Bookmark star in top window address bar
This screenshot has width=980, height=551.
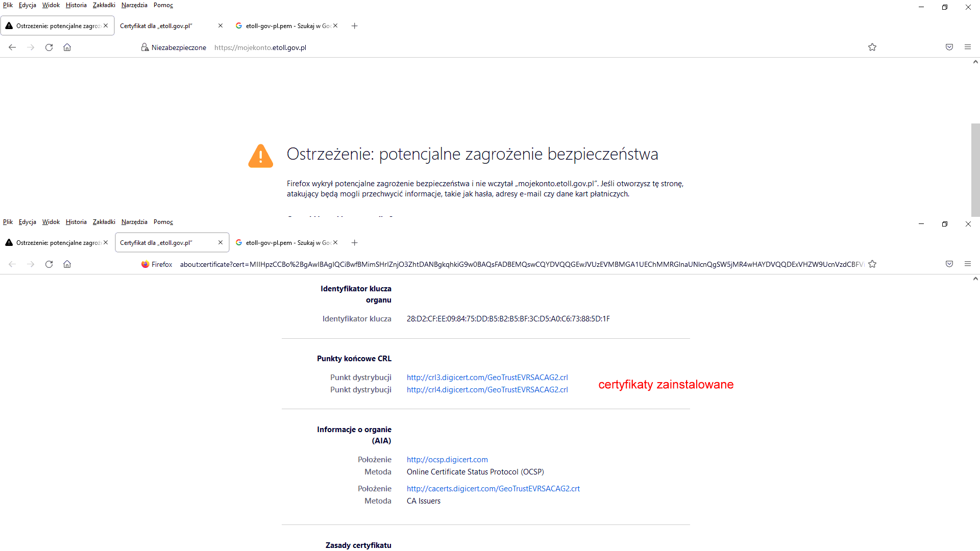pyautogui.click(x=872, y=47)
